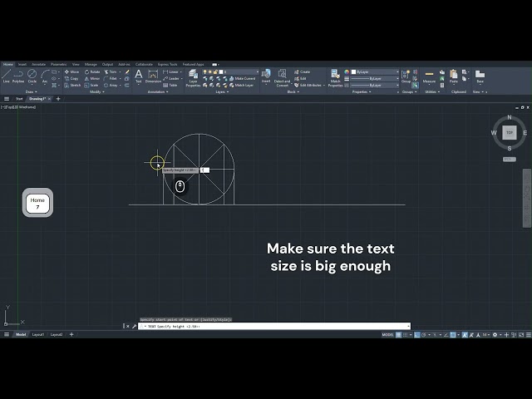Viewport: 532px width, 399px height.
Task: Open the Home ribbon tab
Action: [x=7, y=64]
